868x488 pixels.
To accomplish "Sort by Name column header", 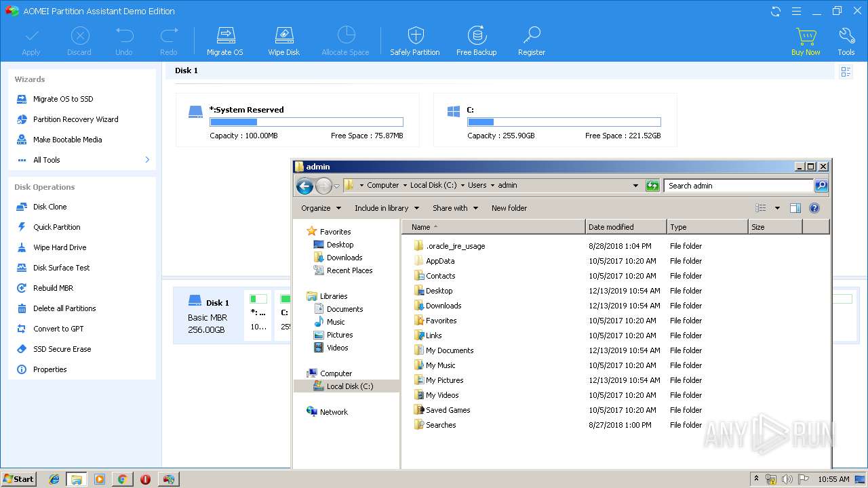I will tap(494, 227).
